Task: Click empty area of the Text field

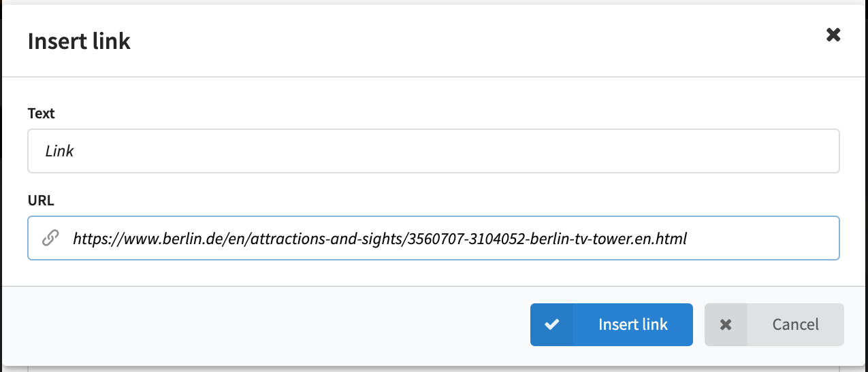Action: tap(456, 151)
